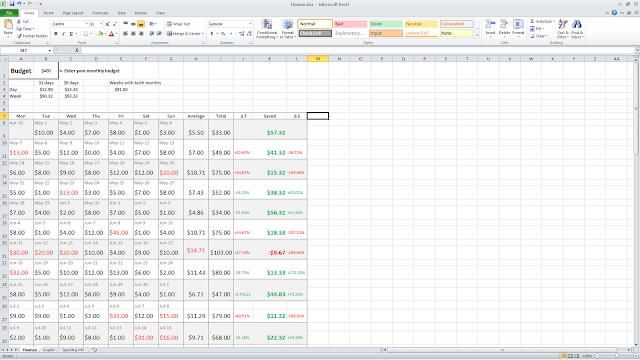Open Conditional Formatting dropdown
Viewport: 640px width, 360px height.
tap(267, 29)
